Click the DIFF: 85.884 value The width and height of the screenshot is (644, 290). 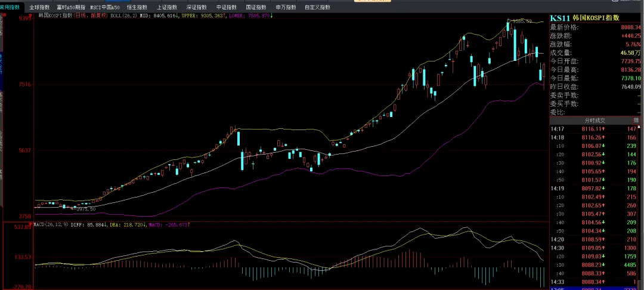tap(89, 225)
